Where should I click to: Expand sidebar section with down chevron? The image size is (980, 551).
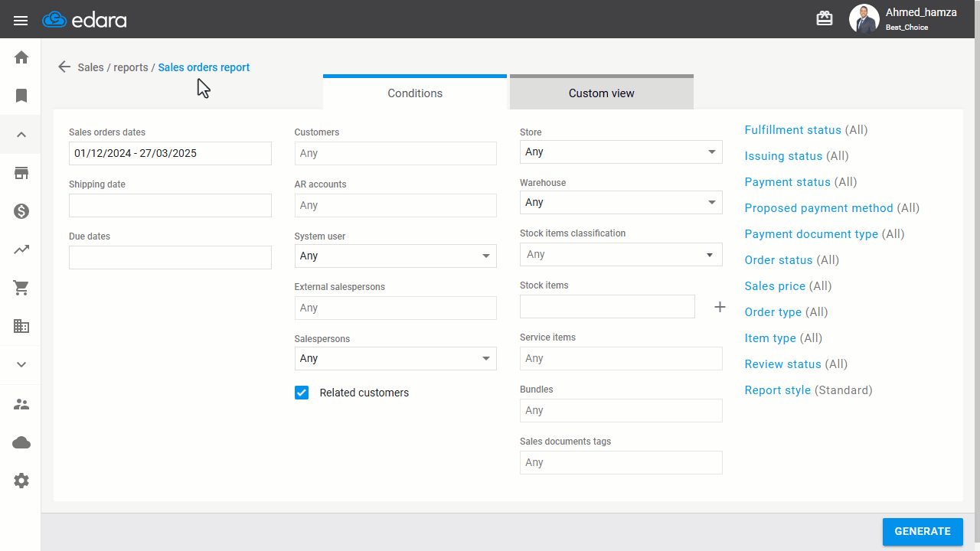click(21, 365)
